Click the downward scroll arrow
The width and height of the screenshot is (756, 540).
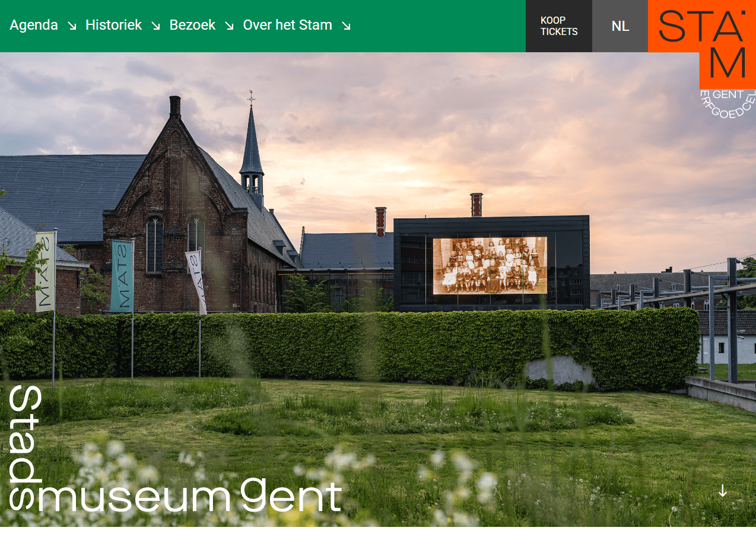click(x=723, y=491)
